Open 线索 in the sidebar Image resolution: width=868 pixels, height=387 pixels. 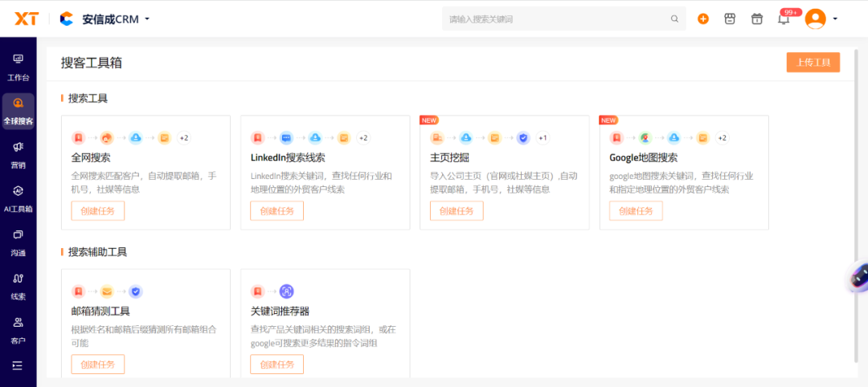coord(18,287)
